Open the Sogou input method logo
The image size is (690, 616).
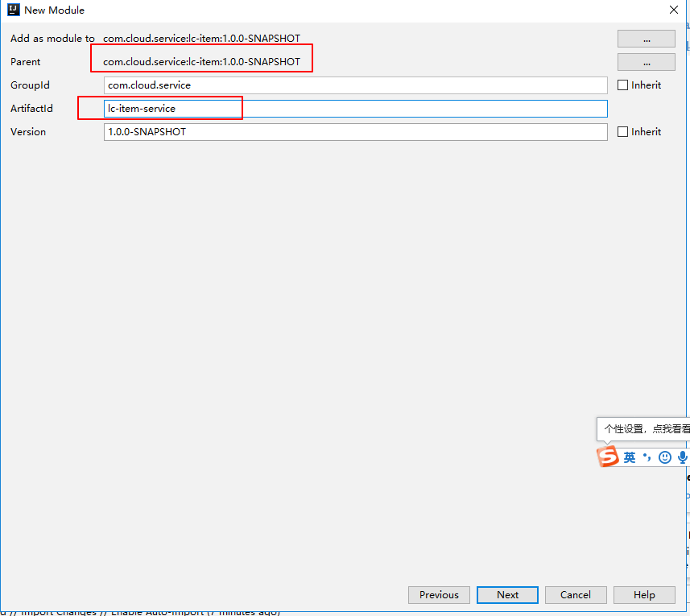[x=609, y=457]
